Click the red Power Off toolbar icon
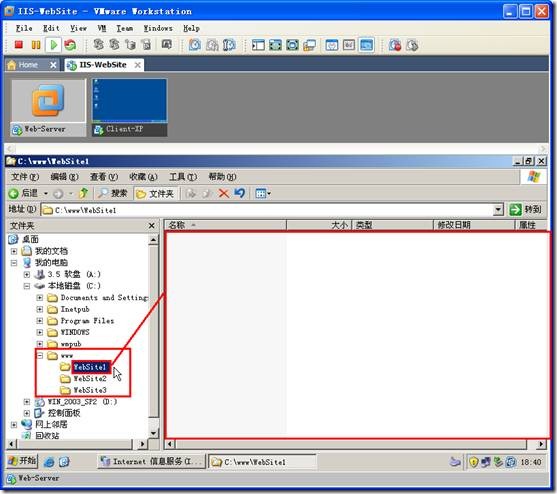 click(x=18, y=45)
